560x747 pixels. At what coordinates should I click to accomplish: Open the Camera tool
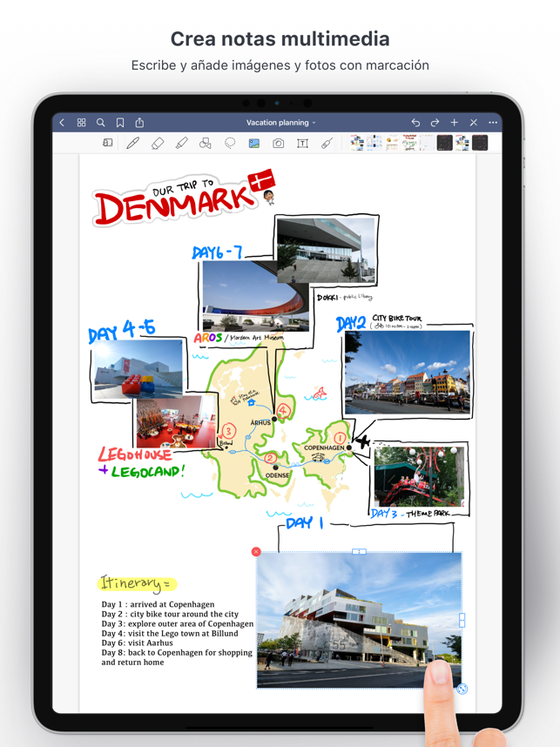(279, 143)
